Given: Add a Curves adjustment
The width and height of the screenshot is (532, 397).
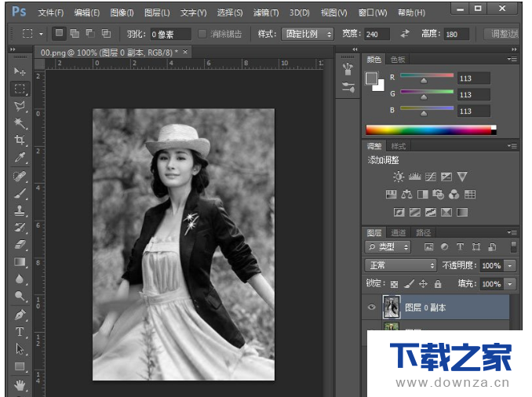Looking at the screenshot, I should pyautogui.click(x=431, y=177).
